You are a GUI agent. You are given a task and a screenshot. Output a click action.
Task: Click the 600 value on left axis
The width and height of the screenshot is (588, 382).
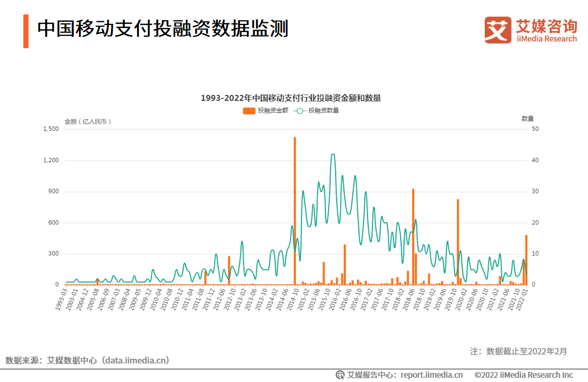click(x=53, y=222)
